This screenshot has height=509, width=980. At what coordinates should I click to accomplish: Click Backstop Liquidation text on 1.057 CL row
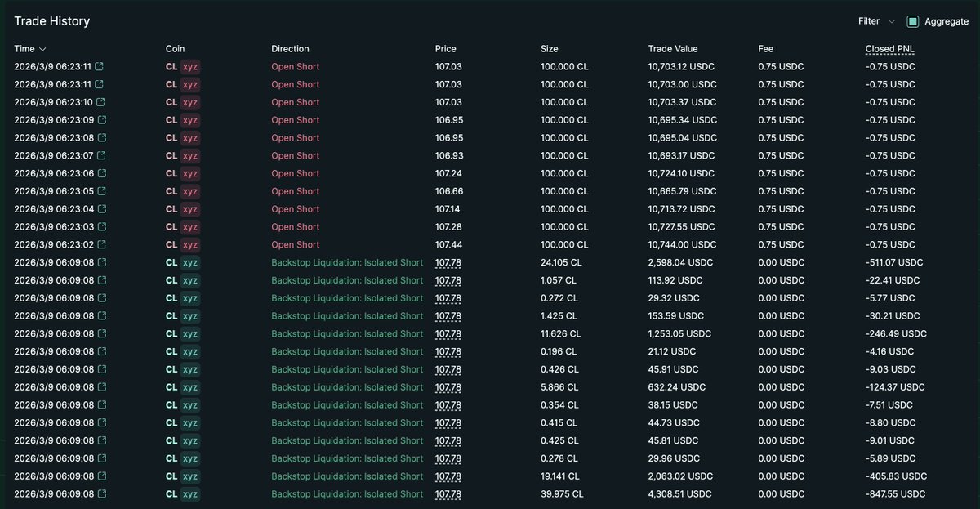tap(347, 281)
